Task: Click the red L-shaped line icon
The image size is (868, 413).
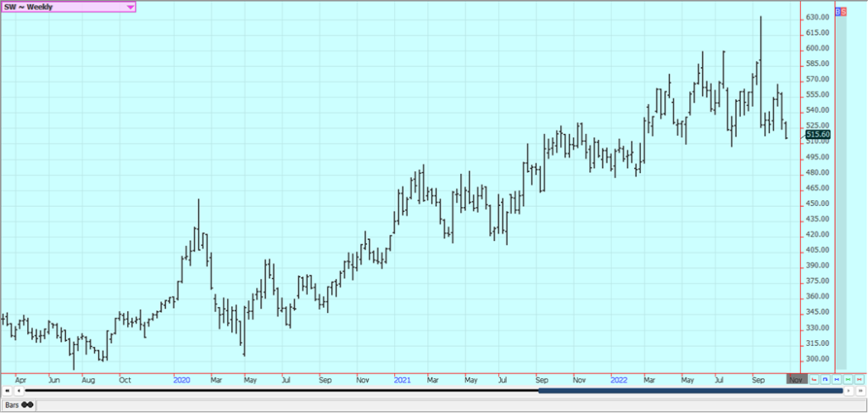Action: pyautogui.click(x=813, y=379)
